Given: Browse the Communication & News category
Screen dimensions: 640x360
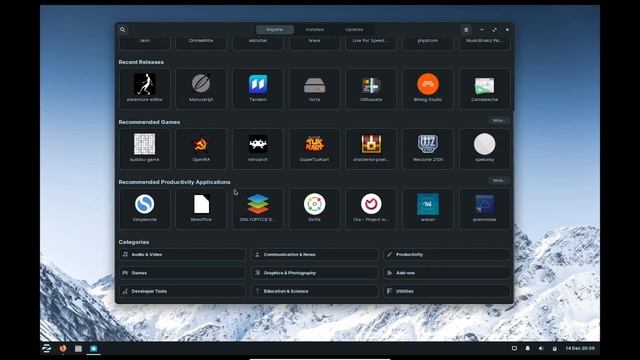Looking at the screenshot, I should 314,254.
